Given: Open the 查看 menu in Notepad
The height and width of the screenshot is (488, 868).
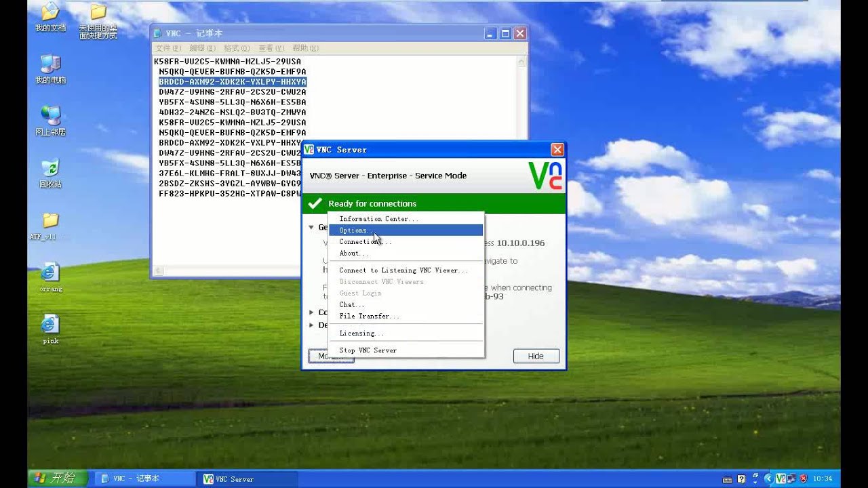Looking at the screenshot, I should (271, 48).
